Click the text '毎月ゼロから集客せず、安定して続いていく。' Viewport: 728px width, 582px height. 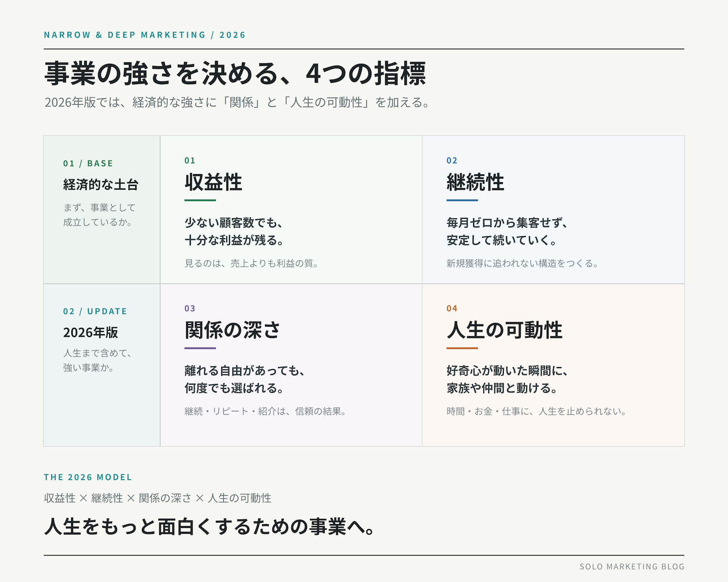pos(507,231)
